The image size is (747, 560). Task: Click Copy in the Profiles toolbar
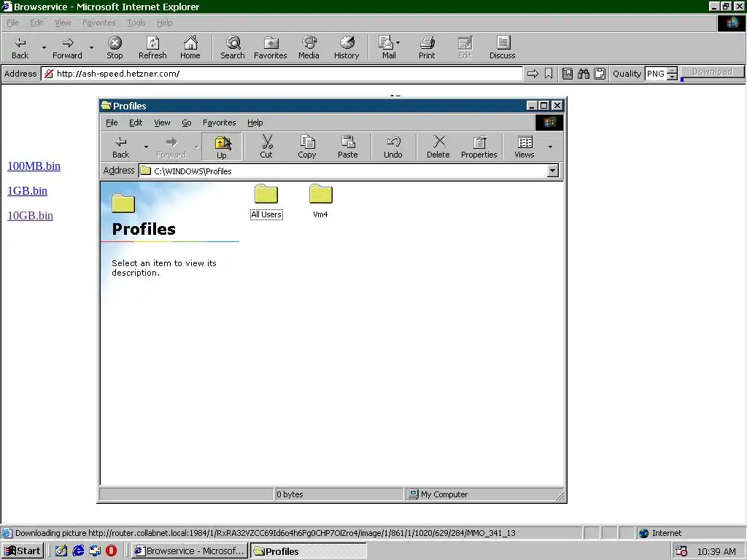pyautogui.click(x=307, y=147)
